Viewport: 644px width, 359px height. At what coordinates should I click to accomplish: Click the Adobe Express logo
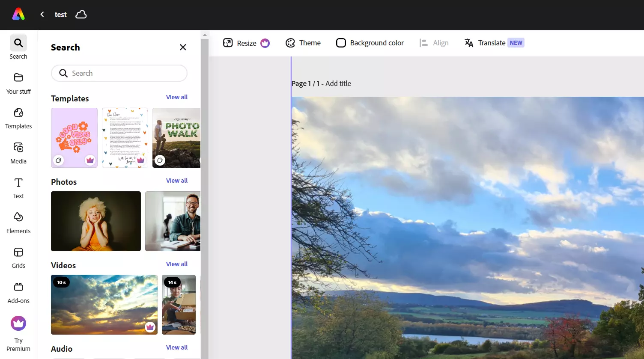pyautogui.click(x=18, y=14)
